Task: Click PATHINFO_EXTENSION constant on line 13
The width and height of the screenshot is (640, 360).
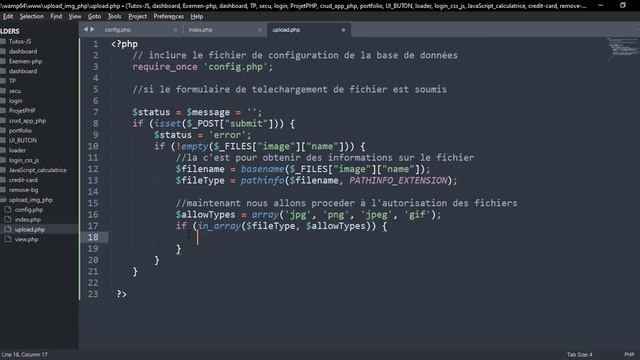Action: [398, 180]
